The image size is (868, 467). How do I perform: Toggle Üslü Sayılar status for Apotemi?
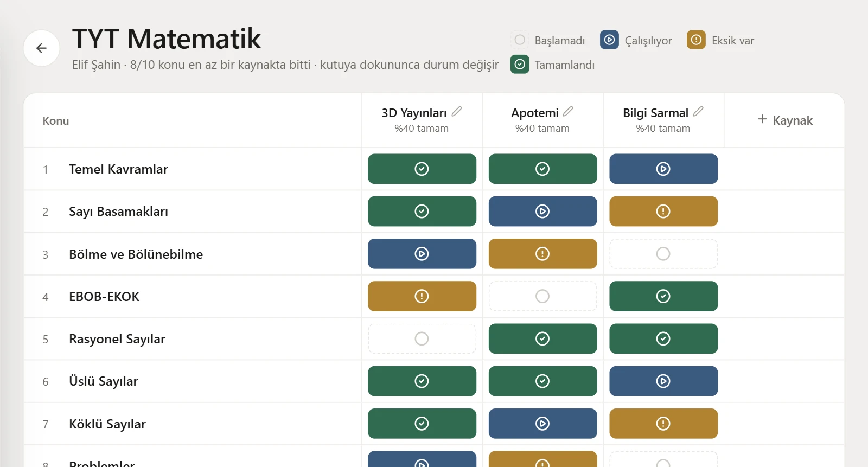point(542,381)
